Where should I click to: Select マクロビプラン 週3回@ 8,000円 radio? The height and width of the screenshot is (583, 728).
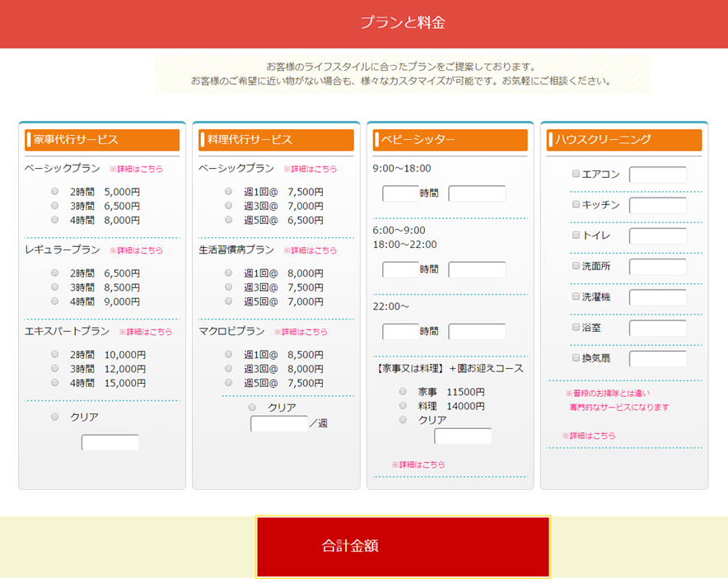pos(228,368)
